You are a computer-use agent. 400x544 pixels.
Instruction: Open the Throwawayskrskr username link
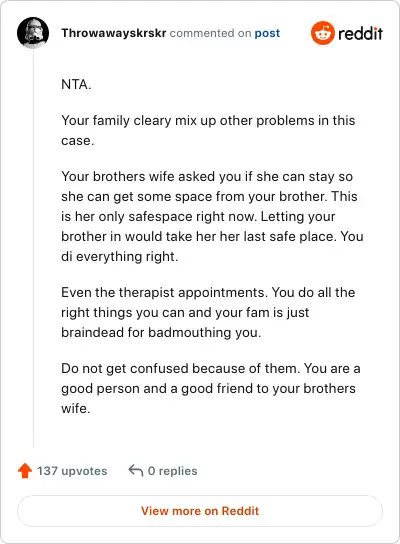pyautogui.click(x=114, y=33)
